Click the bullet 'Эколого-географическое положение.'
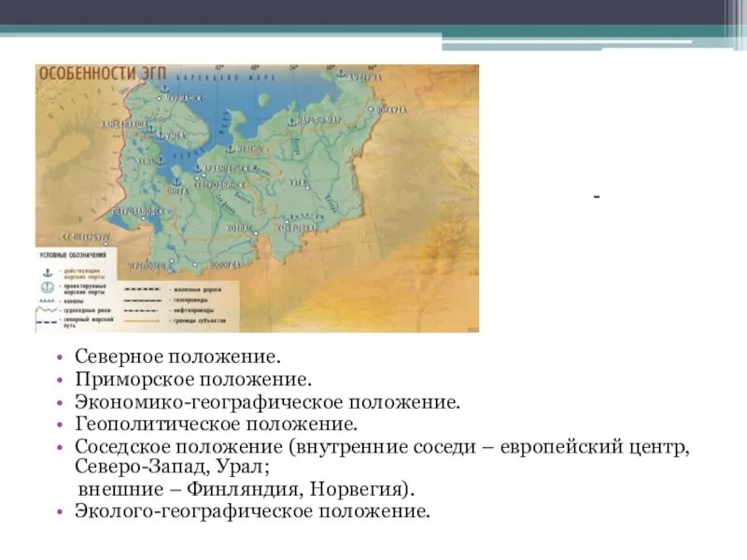 click(252, 511)
